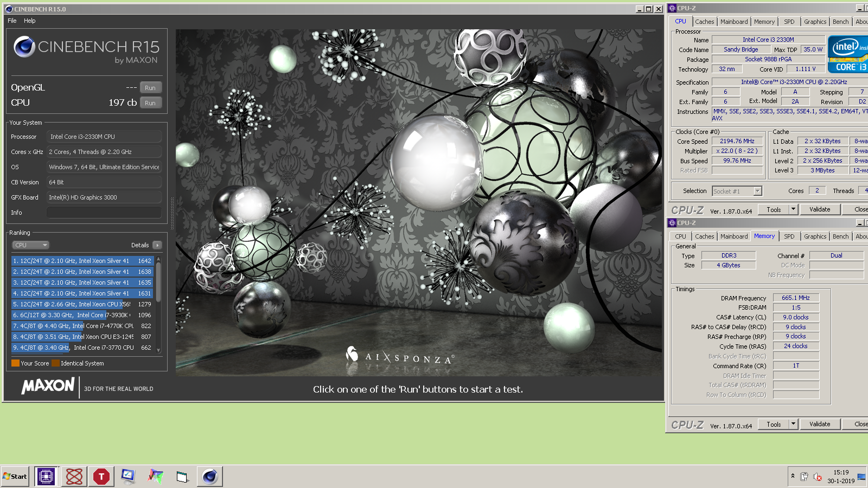Click the Cinebench title bar icon
The height and width of the screenshot is (488, 868).
click(x=8, y=9)
